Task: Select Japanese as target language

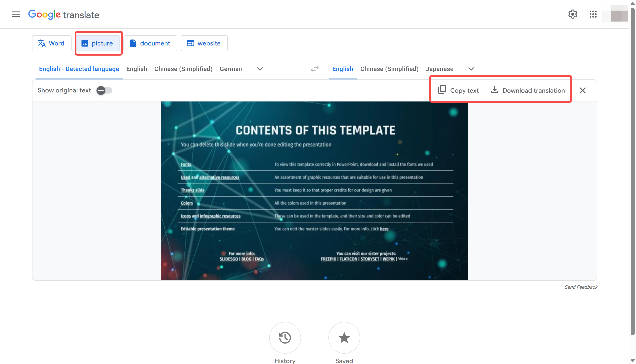Action: (x=440, y=69)
